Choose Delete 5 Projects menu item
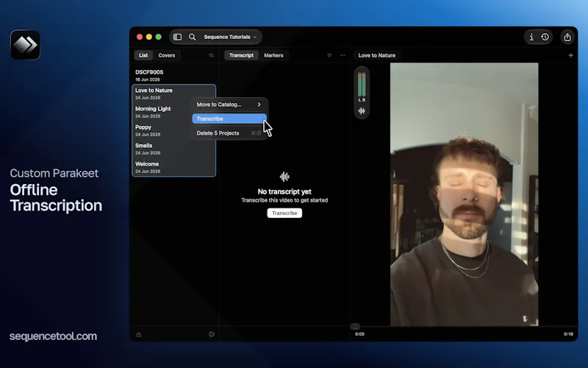 tap(229, 133)
